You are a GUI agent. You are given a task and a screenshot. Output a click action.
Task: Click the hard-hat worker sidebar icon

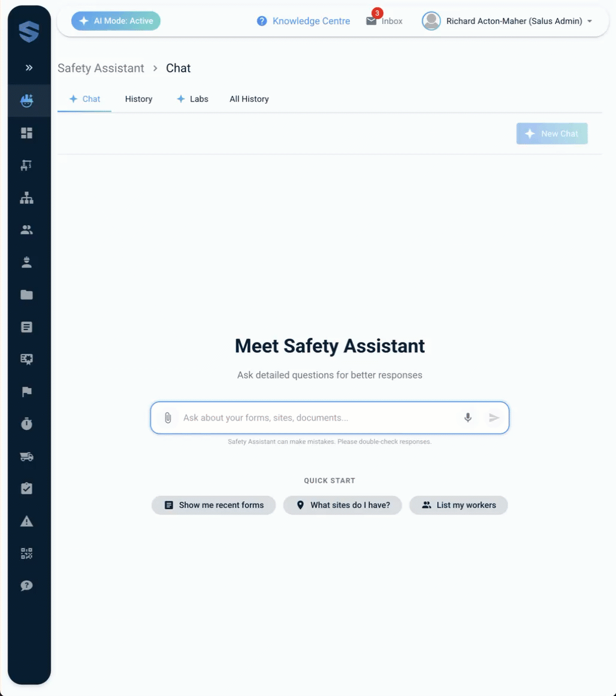(x=26, y=262)
